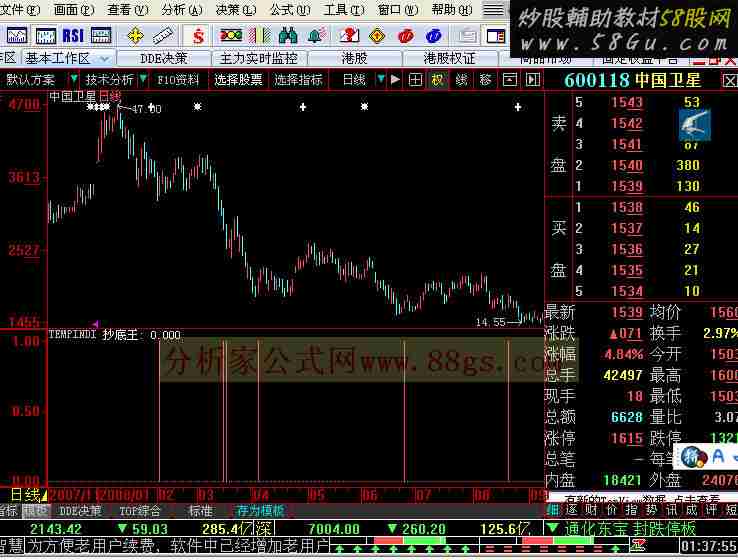Click the minus-in-box window icon

(509, 80)
